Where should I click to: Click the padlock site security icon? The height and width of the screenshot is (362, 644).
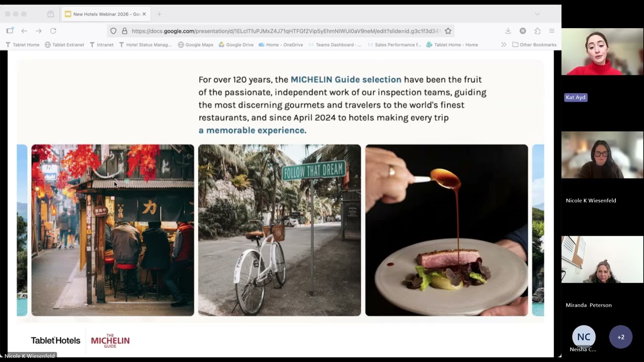(124, 31)
